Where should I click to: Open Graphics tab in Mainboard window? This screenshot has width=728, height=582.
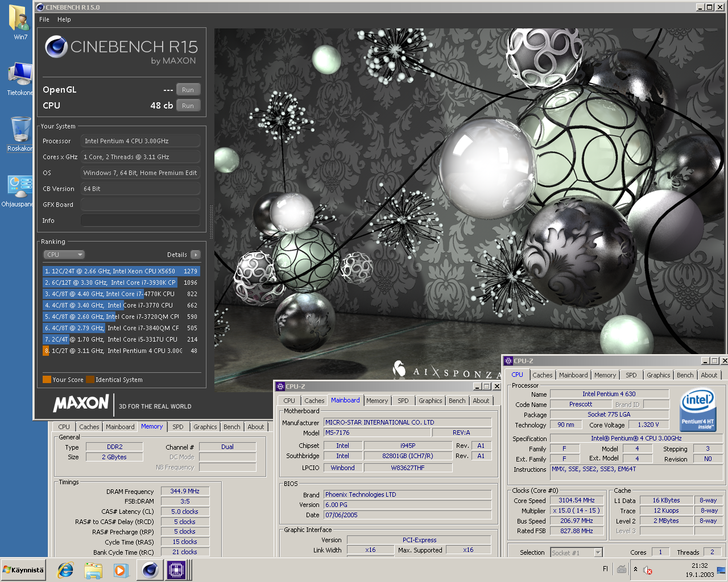pos(430,401)
